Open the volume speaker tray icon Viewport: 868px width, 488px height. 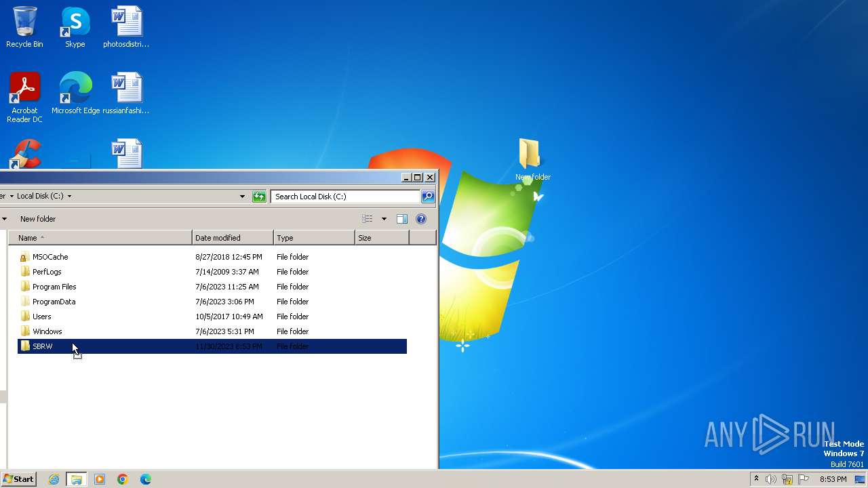click(771, 479)
